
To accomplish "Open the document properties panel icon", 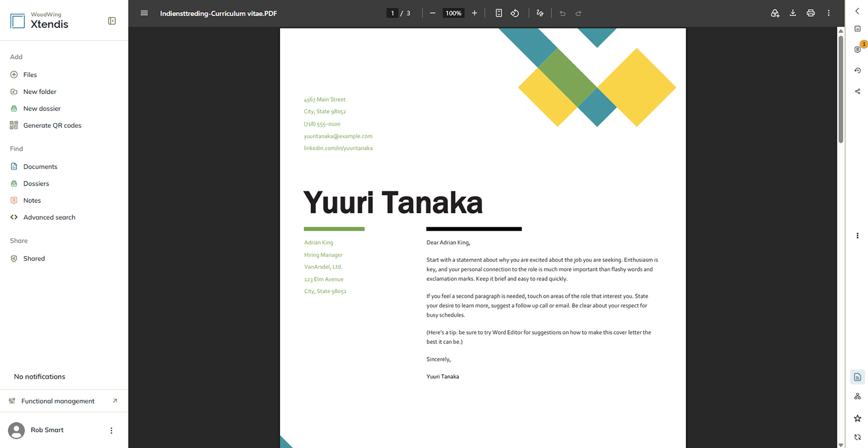I will pos(858,29).
